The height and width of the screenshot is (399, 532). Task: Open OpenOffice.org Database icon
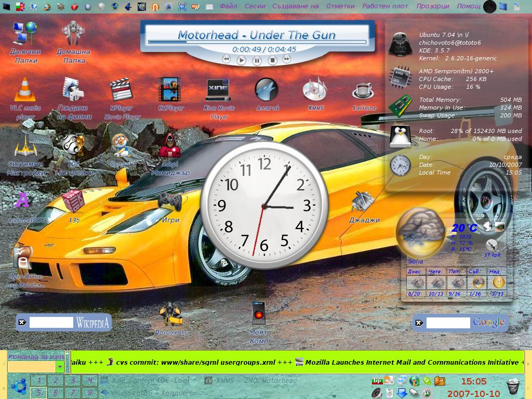coord(22,259)
